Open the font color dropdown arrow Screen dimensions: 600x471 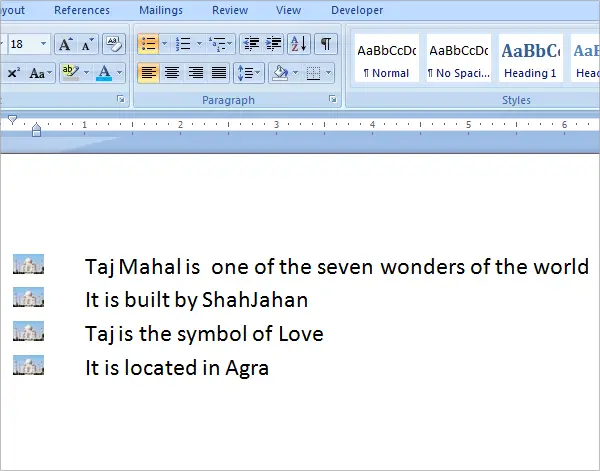(119, 73)
